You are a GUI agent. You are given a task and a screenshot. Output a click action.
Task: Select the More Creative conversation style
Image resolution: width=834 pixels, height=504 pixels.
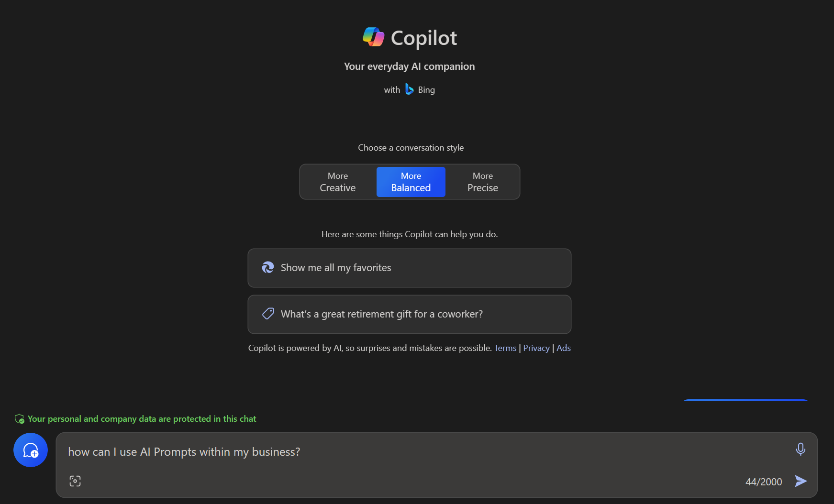337,182
